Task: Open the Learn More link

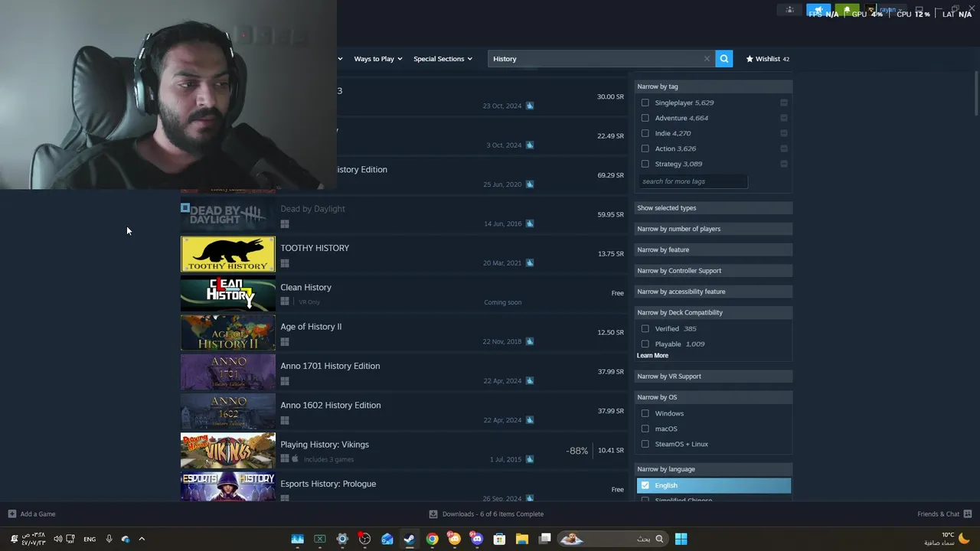Action: coord(652,356)
